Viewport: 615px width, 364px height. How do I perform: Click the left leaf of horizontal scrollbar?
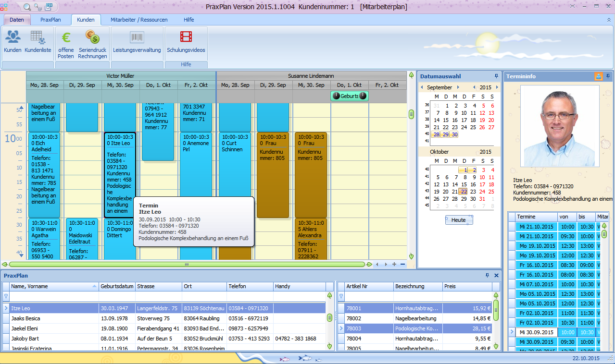click(5, 264)
